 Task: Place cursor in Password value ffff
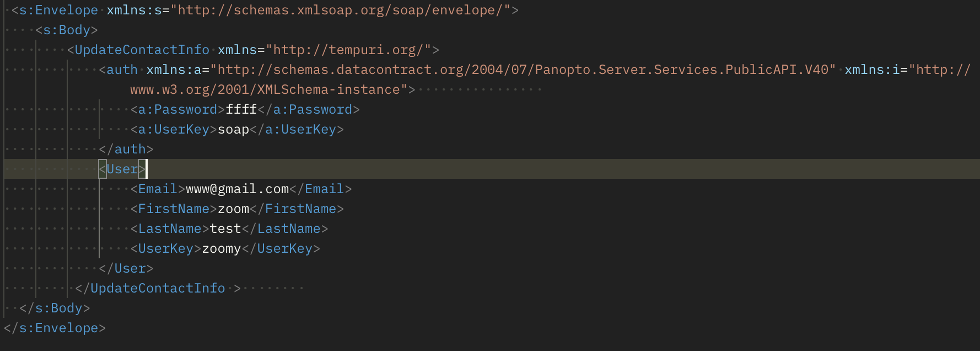click(241, 109)
